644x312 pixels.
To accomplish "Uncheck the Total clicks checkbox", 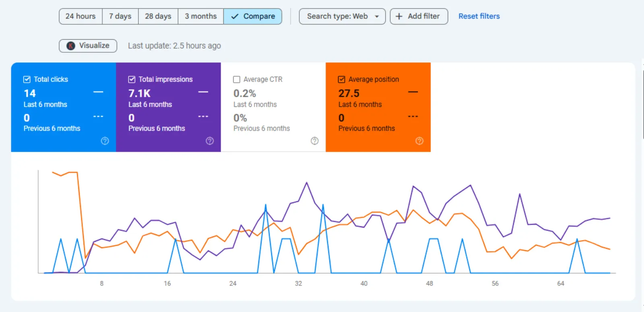I will click(x=27, y=79).
